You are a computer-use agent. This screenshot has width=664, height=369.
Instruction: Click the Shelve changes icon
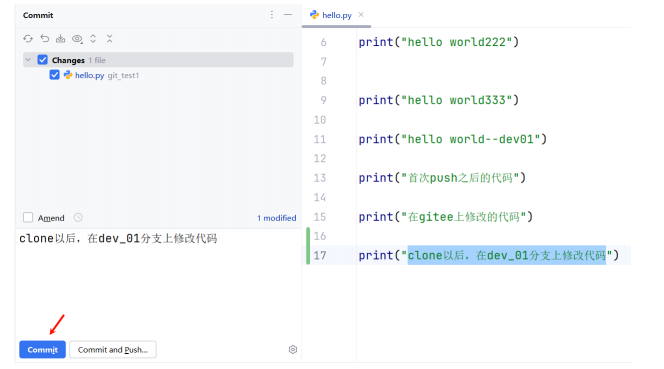(x=61, y=39)
